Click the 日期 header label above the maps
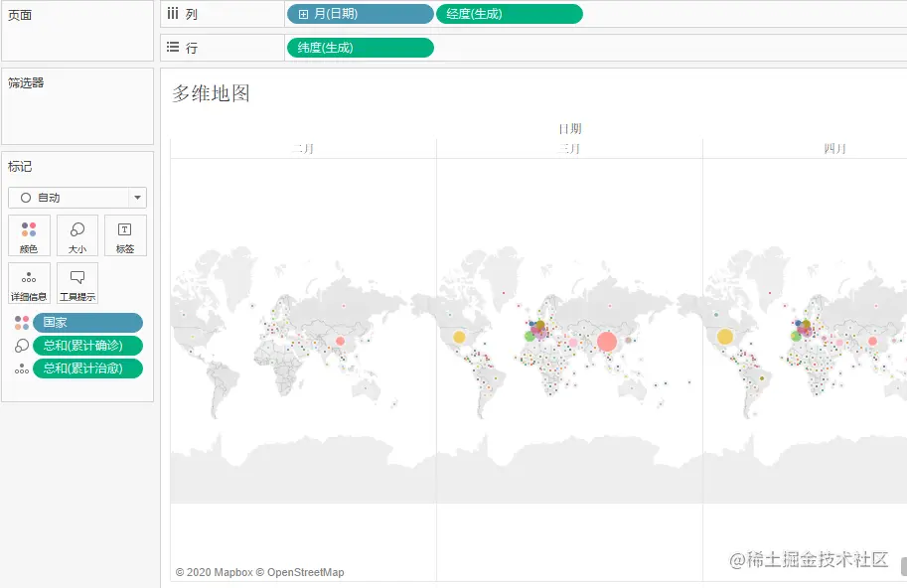907x588 pixels. point(571,127)
